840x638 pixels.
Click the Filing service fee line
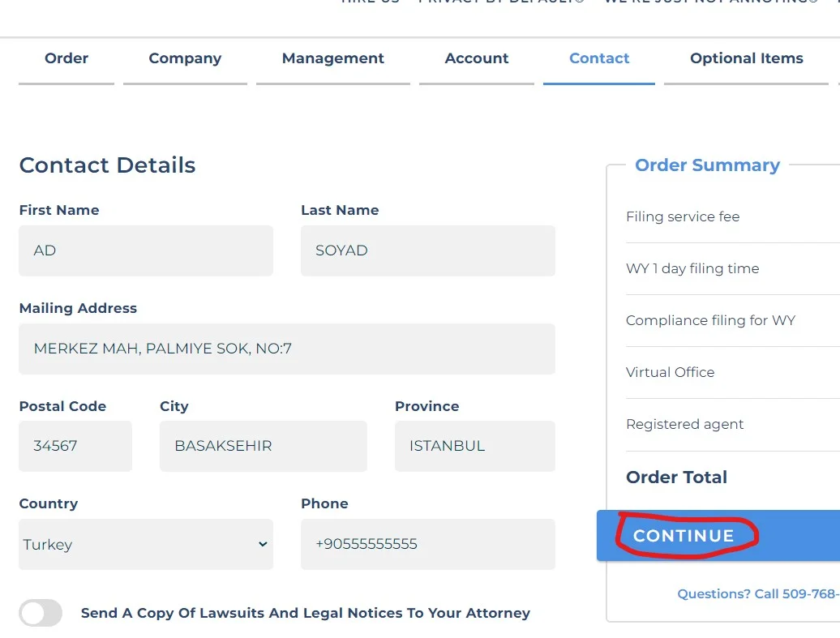(683, 216)
